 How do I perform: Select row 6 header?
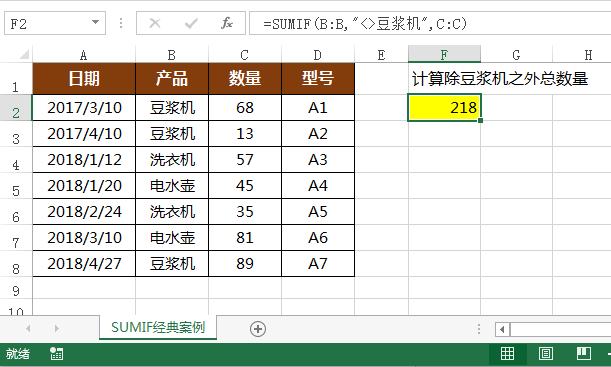click(x=16, y=212)
